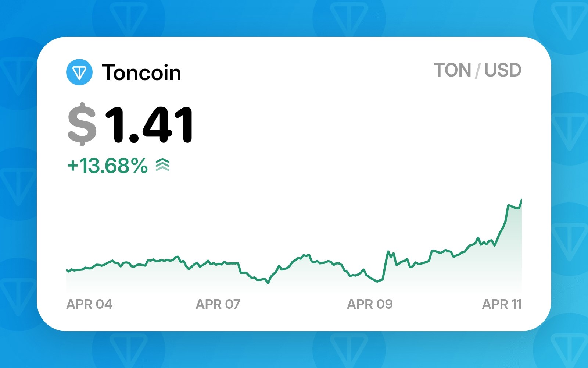Click the TON label in the pair

452,70
